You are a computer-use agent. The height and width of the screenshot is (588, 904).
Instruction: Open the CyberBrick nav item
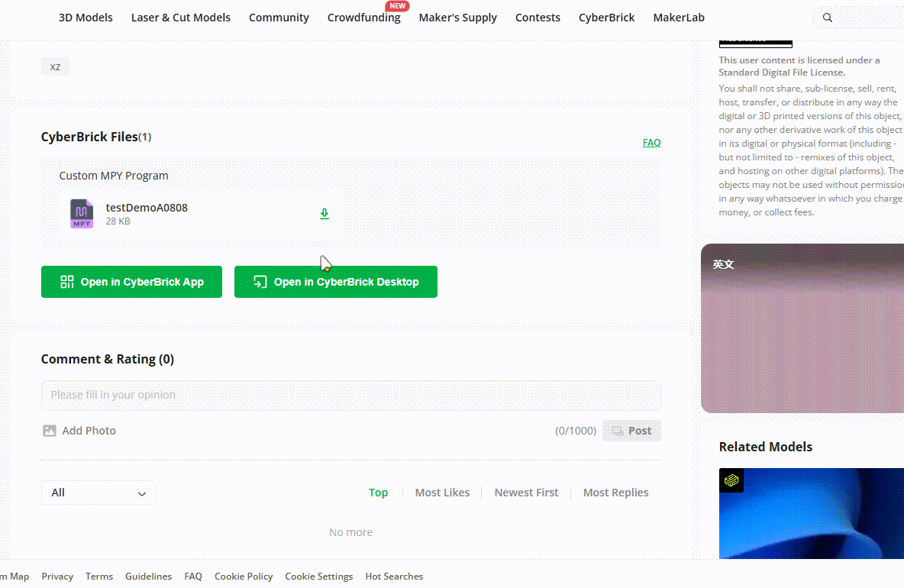(606, 18)
